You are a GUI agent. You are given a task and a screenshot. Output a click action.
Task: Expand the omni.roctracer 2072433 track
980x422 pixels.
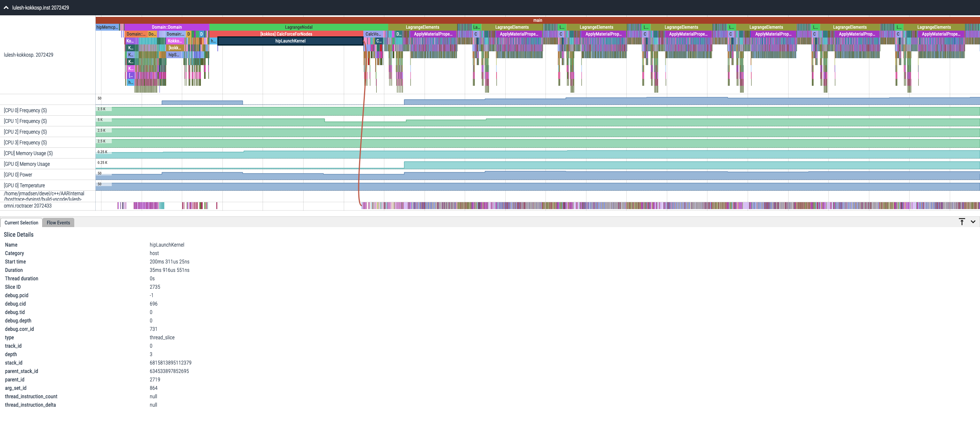click(x=29, y=206)
